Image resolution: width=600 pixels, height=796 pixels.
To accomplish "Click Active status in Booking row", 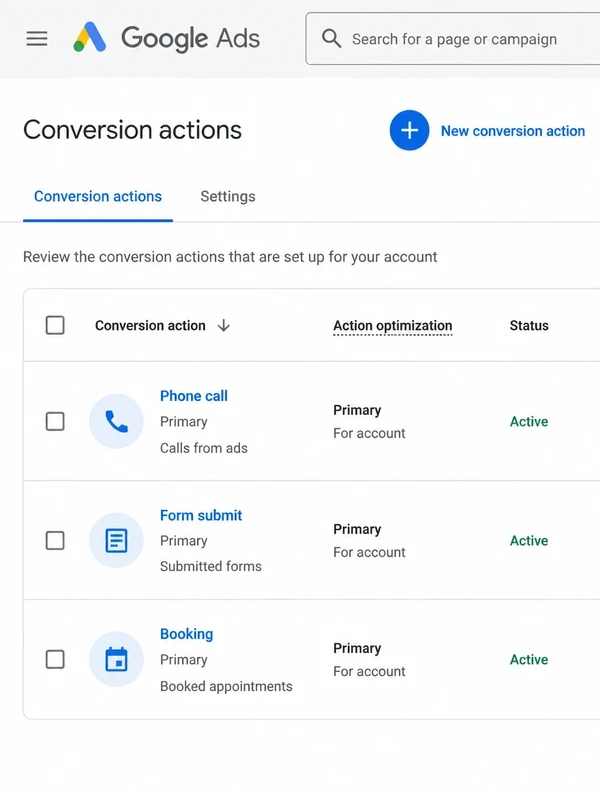I will pyautogui.click(x=529, y=659).
